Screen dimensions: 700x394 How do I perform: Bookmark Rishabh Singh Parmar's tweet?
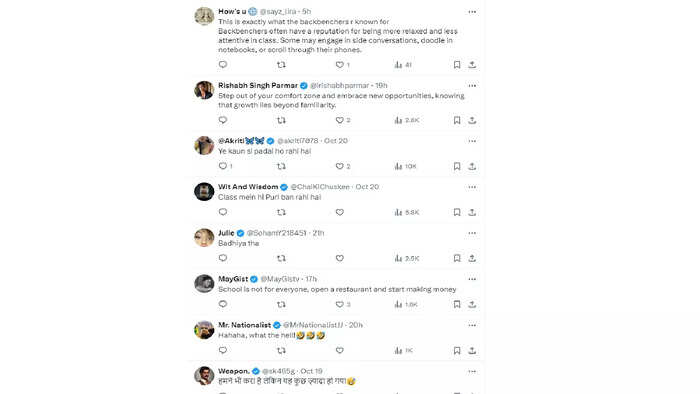pyautogui.click(x=457, y=120)
